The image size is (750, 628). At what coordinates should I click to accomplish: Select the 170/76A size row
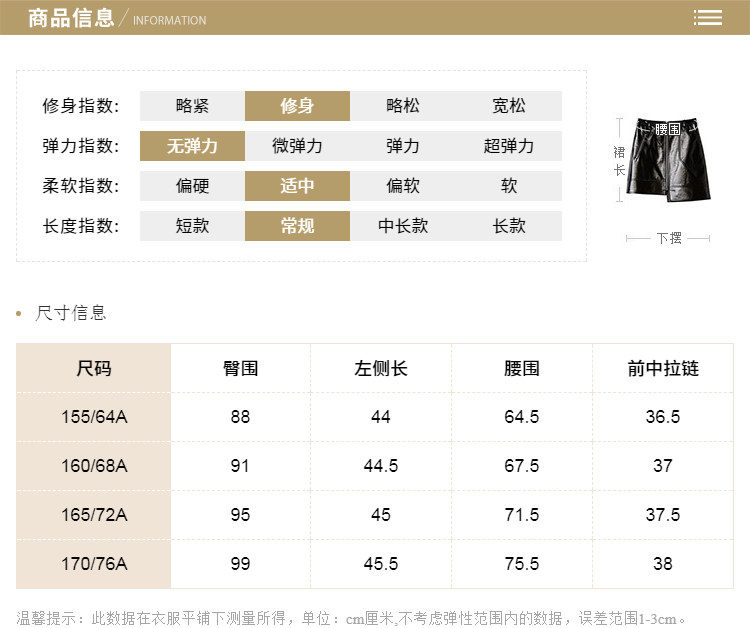pyautogui.click(x=94, y=564)
